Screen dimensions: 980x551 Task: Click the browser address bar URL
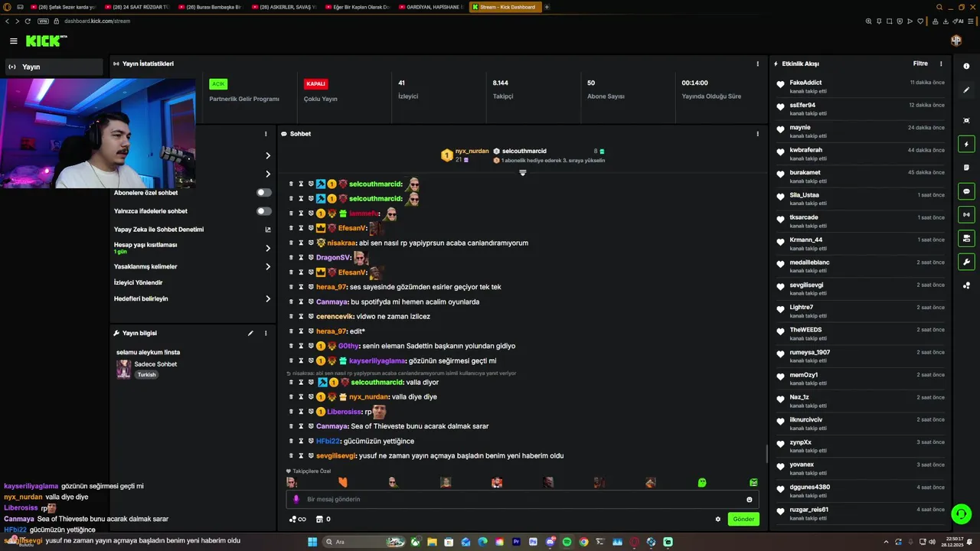click(x=97, y=21)
